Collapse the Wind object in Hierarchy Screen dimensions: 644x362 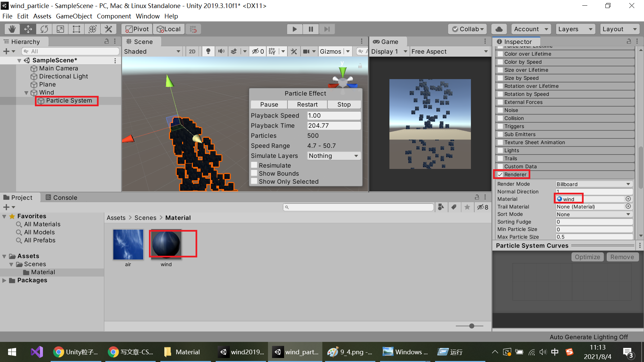tap(26, 93)
